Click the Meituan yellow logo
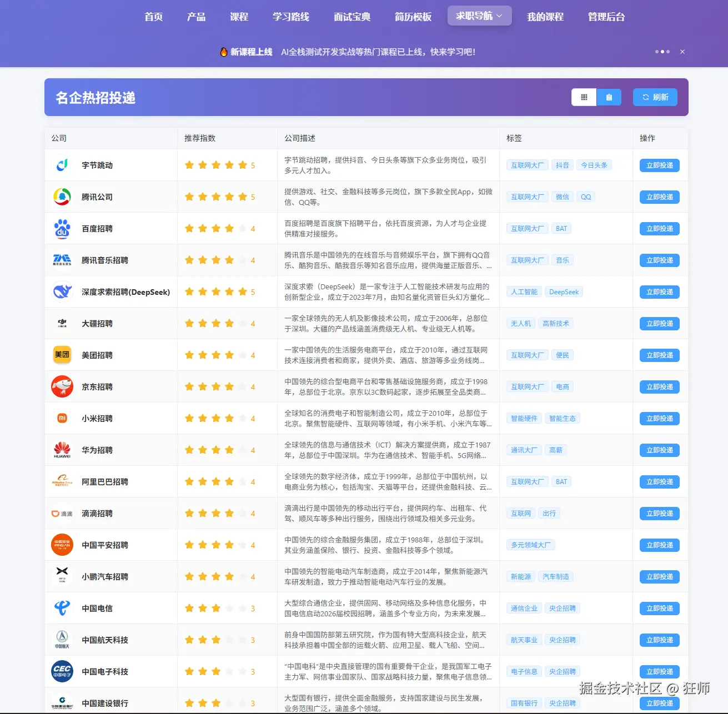Viewport: 728px width, 714px height. (x=62, y=355)
